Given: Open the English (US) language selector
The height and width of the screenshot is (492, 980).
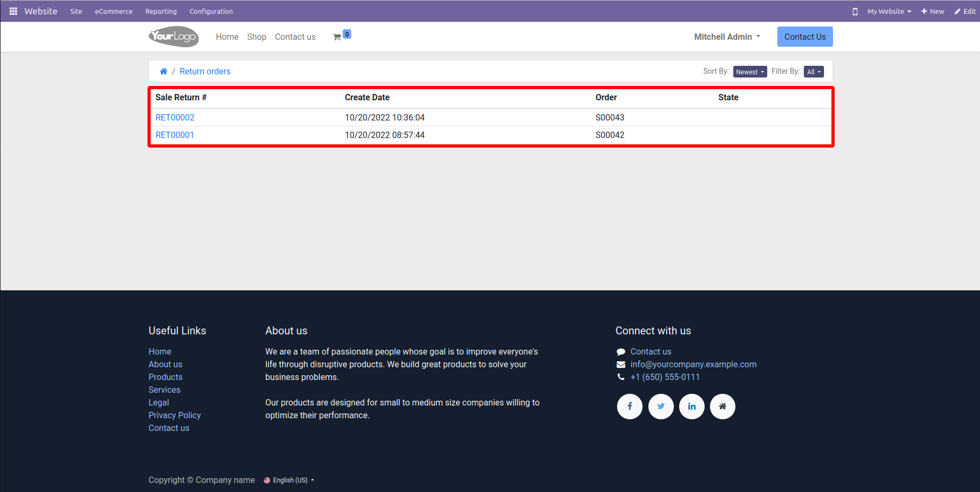Looking at the screenshot, I should [289, 480].
